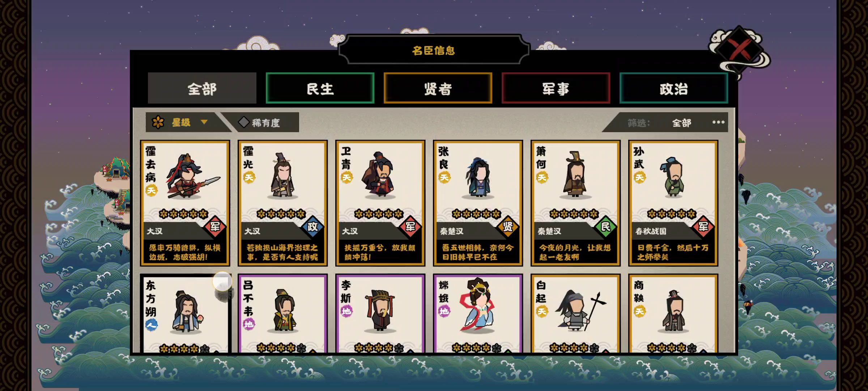Image resolution: width=868 pixels, height=391 pixels.
Task: Click the green 民 badge on 萧何 card
Action: (x=606, y=227)
